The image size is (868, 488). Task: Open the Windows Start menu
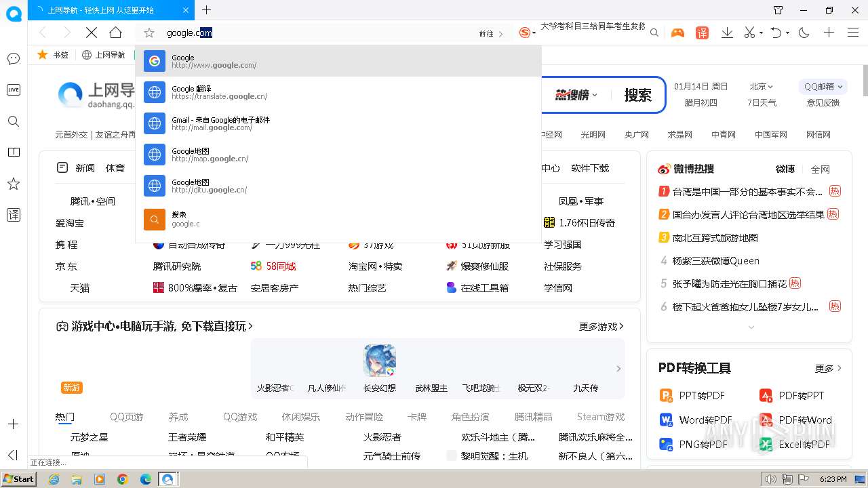pyautogui.click(x=18, y=479)
